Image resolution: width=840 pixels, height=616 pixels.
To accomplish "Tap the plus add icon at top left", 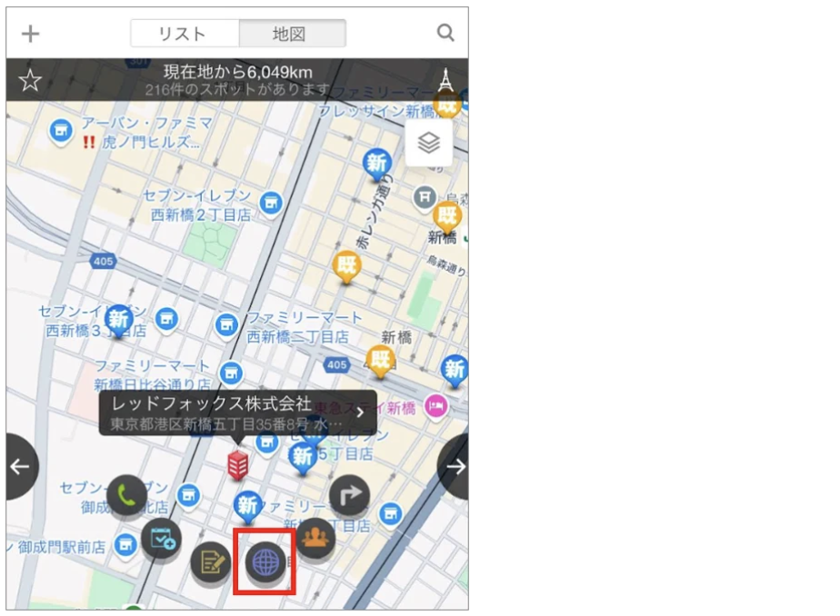I will pos(31,34).
